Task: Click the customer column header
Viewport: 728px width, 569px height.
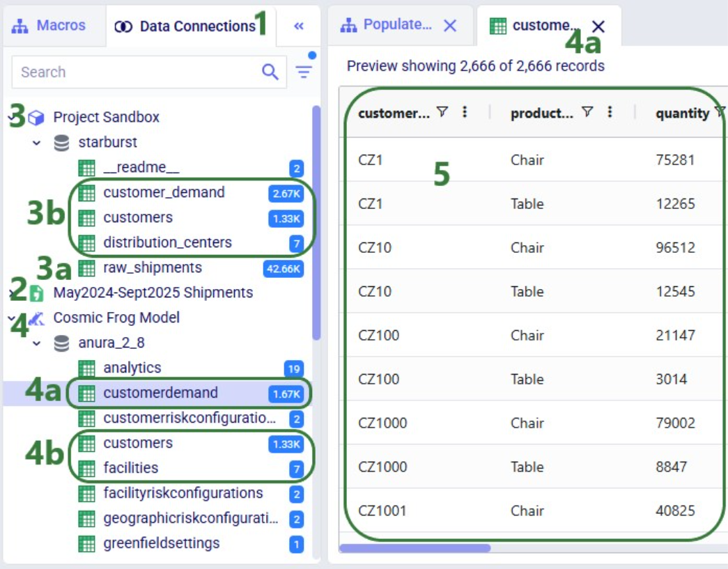Action: click(394, 113)
